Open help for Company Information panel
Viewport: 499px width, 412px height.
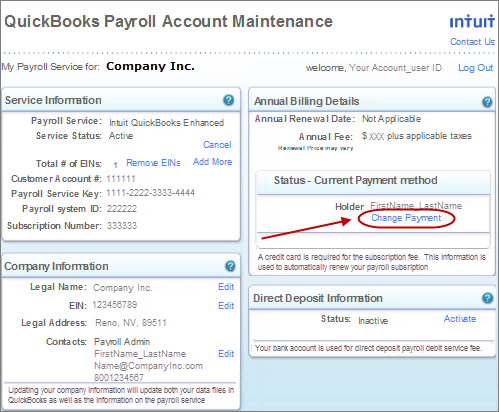230,266
